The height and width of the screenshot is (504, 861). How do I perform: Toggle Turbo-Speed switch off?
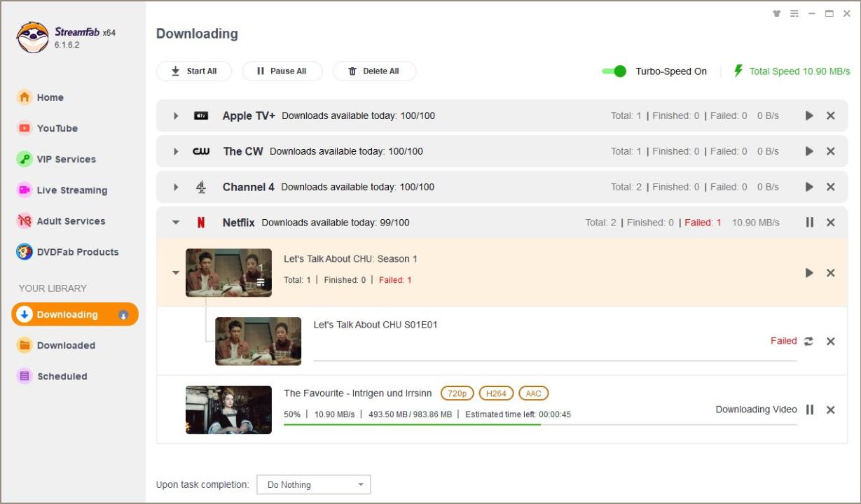point(614,71)
